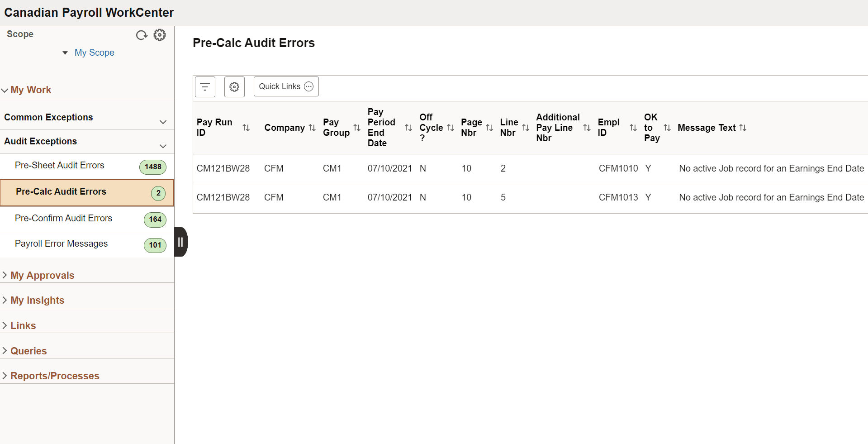The height and width of the screenshot is (444, 868).
Task: Collapse the Common Exceptions section
Action: (163, 122)
